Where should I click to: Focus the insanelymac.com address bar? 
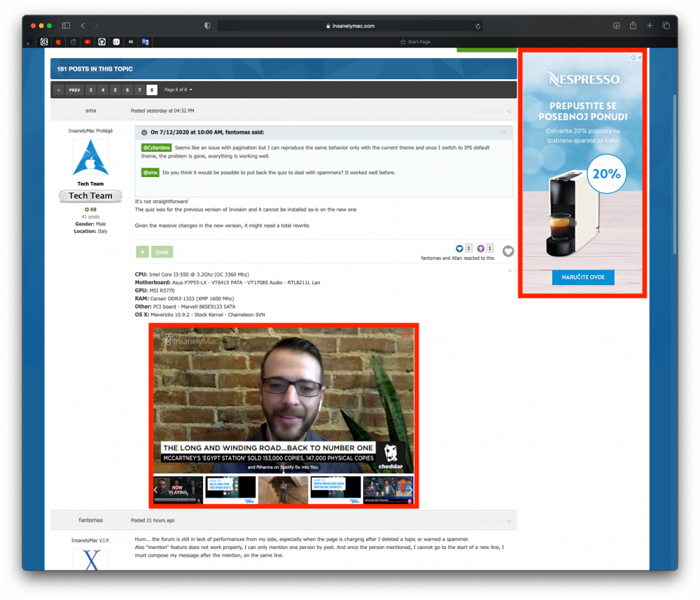pyautogui.click(x=350, y=26)
